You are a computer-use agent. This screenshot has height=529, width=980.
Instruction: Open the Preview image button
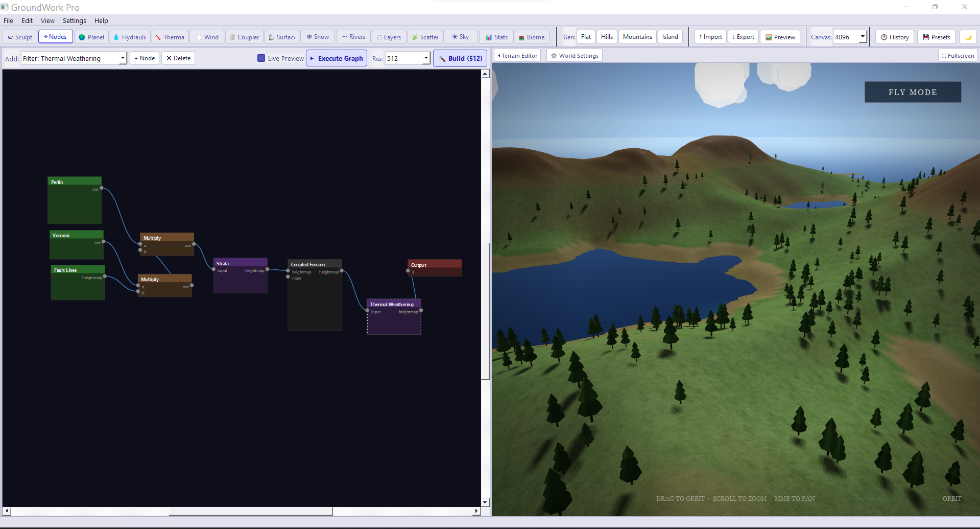780,37
